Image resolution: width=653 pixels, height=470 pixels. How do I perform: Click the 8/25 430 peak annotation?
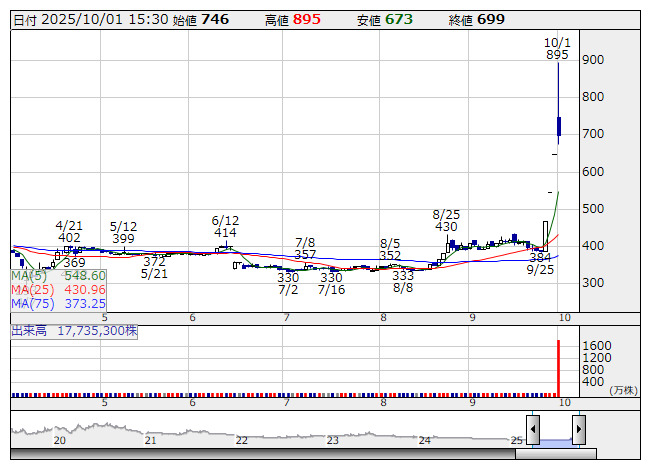click(x=445, y=221)
